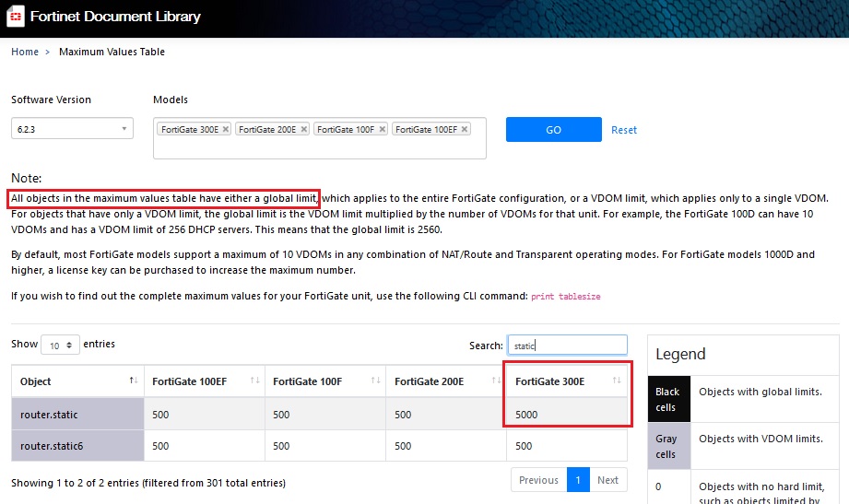Go to the Home breadcrumb
The height and width of the screenshot is (504, 849).
(25, 52)
